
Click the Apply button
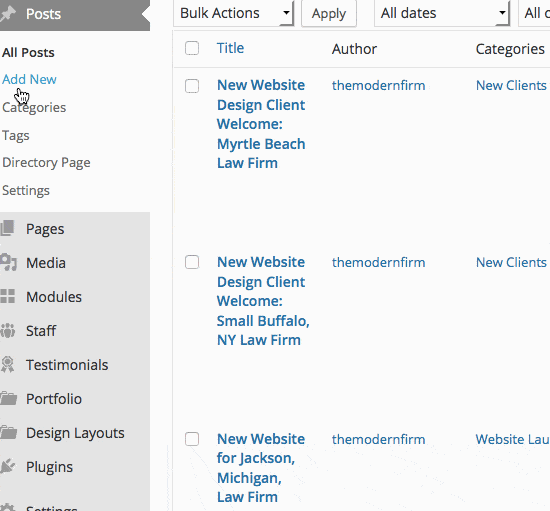(x=329, y=13)
